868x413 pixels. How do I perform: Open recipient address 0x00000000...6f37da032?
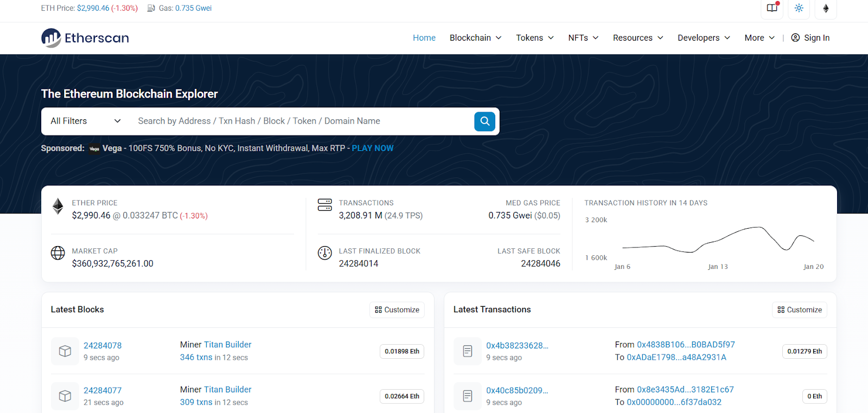coord(674,403)
